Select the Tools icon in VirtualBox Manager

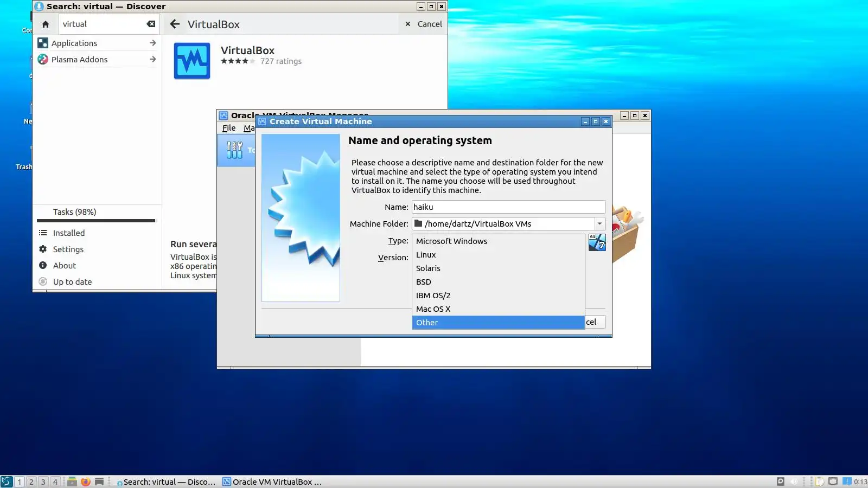coord(234,150)
